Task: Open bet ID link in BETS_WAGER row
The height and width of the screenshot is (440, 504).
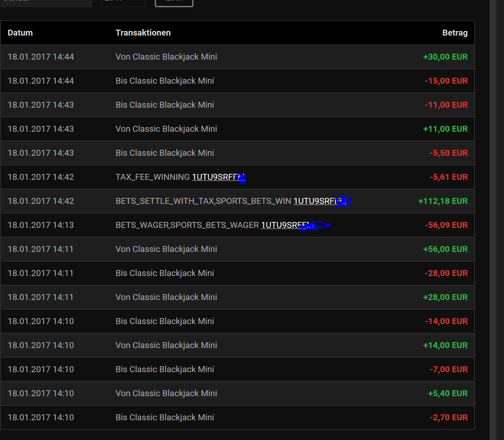Action: tap(288, 225)
